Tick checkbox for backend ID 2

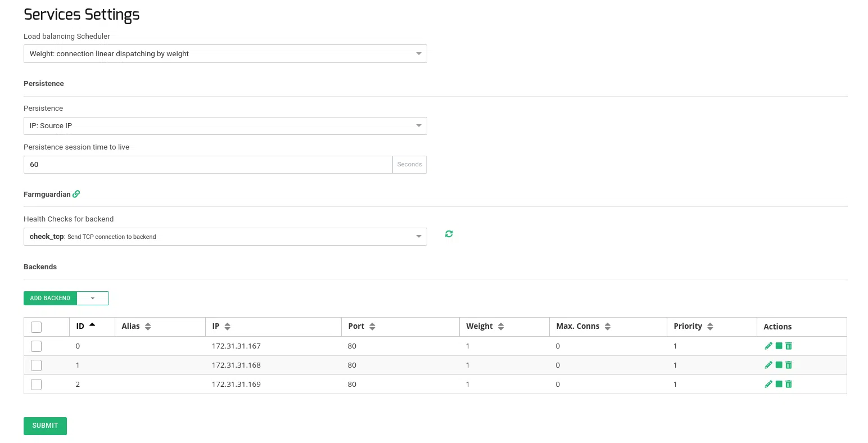click(x=37, y=385)
